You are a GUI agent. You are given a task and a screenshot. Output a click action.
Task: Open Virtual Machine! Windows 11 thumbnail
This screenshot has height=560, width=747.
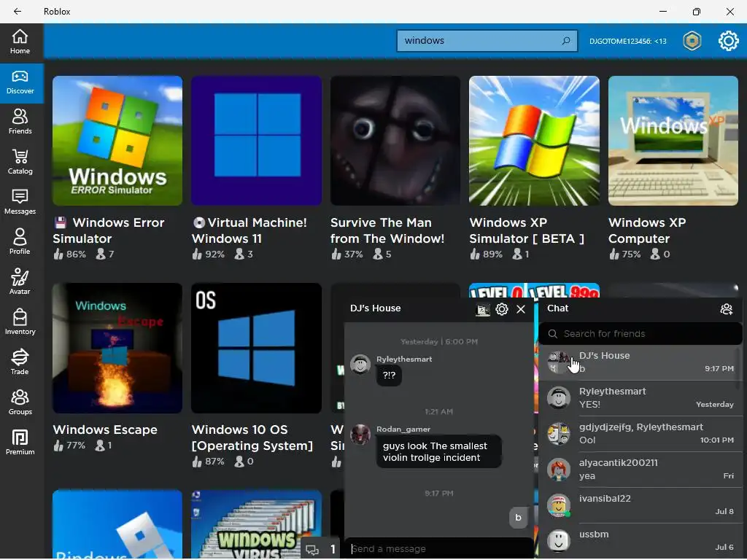click(256, 141)
